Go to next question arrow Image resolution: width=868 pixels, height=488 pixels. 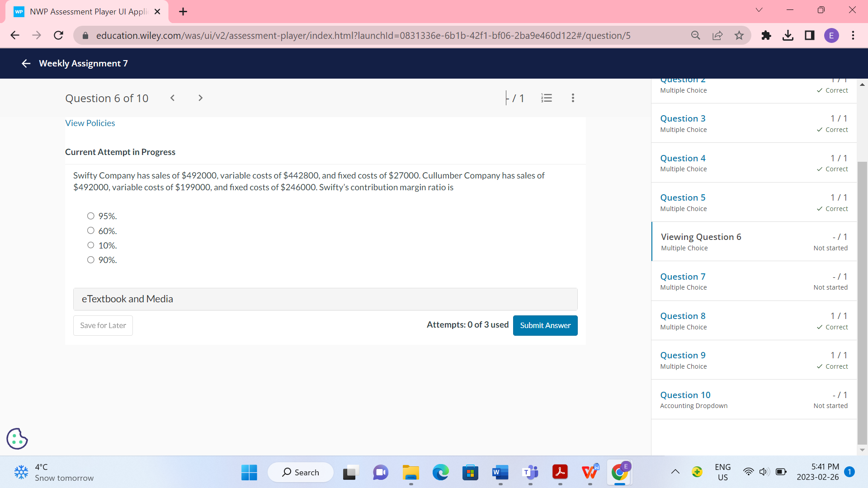pos(200,98)
